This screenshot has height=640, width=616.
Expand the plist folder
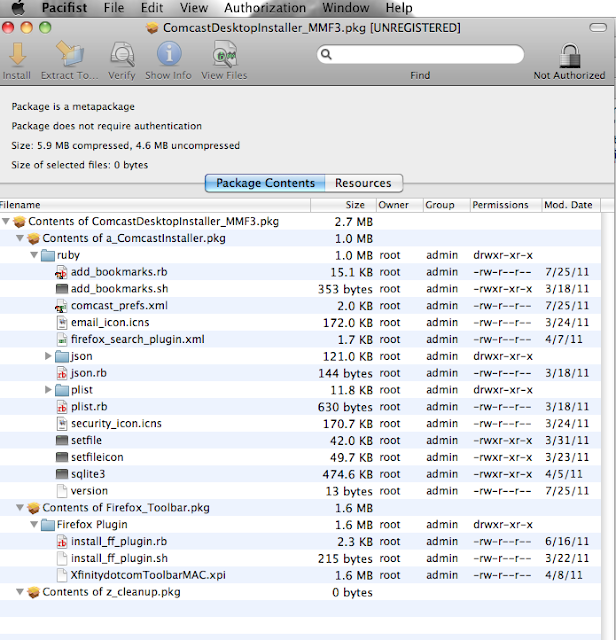tap(48, 390)
